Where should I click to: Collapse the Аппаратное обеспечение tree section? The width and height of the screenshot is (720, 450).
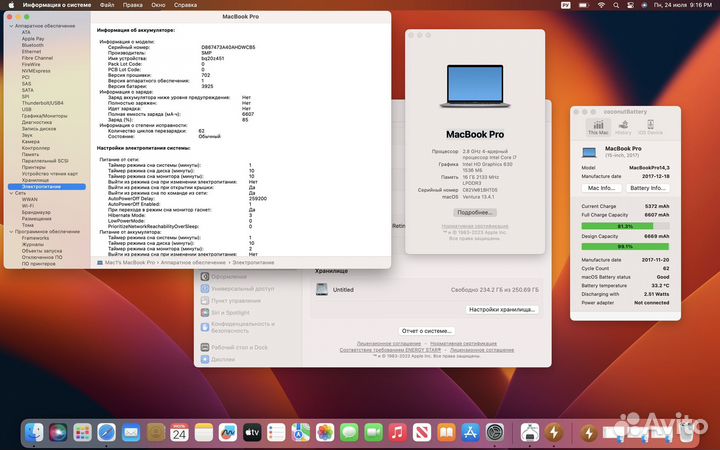[11, 26]
